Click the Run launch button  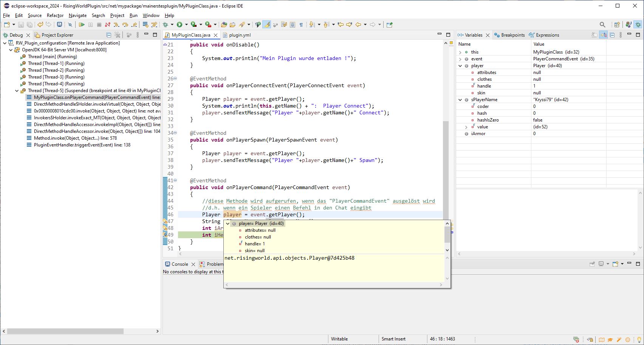pyautogui.click(x=180, y=25)
